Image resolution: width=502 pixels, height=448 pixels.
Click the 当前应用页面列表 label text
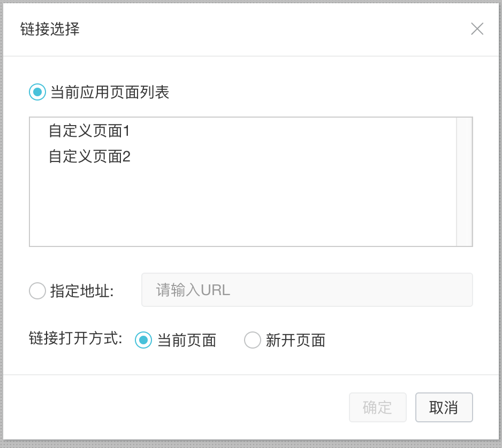click(x=110, y=92)
